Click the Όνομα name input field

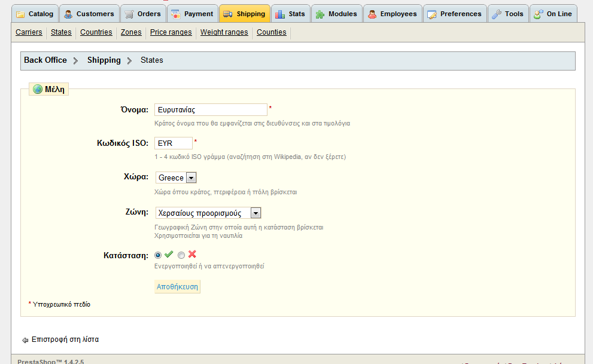tap(211, 109)
